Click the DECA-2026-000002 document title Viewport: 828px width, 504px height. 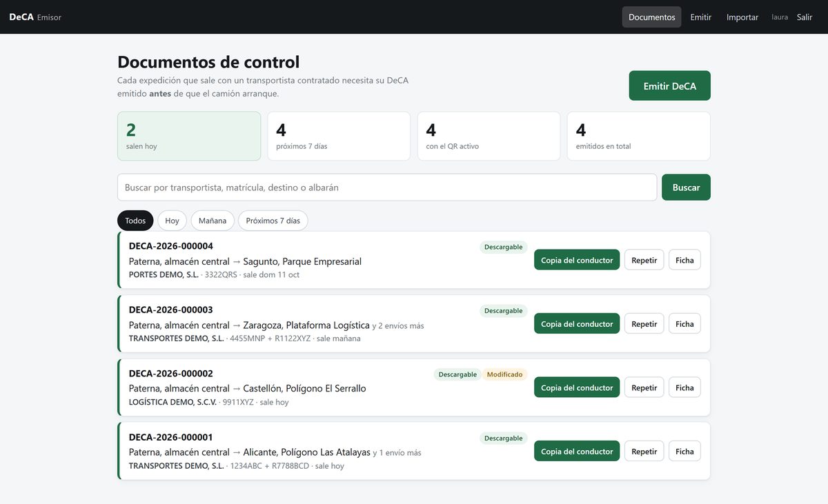click(x=171, y=374)
